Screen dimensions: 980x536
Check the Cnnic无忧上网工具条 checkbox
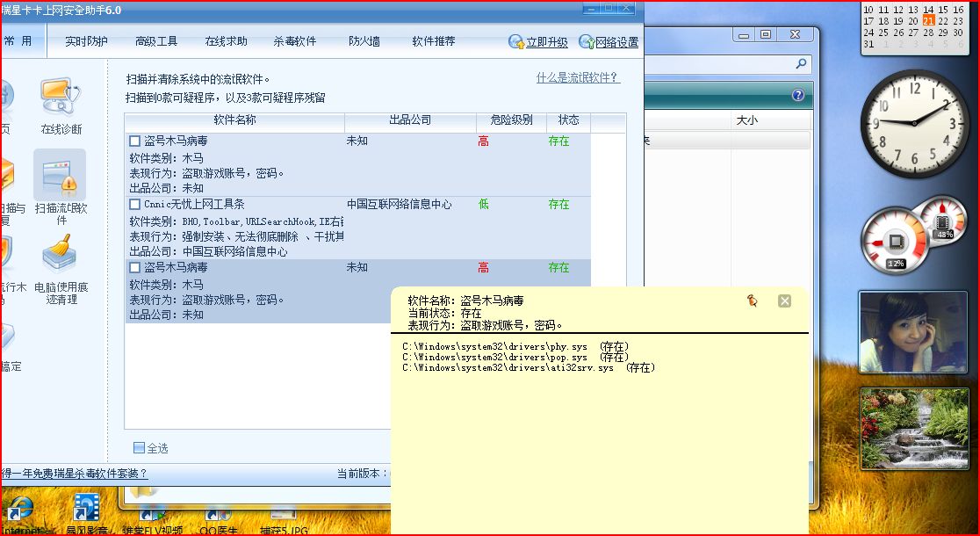click(x=134, y=205)
